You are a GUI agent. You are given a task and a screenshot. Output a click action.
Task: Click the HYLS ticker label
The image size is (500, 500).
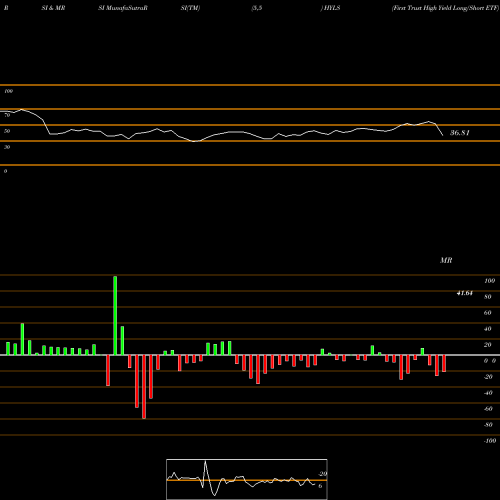(x=331, y=8)
